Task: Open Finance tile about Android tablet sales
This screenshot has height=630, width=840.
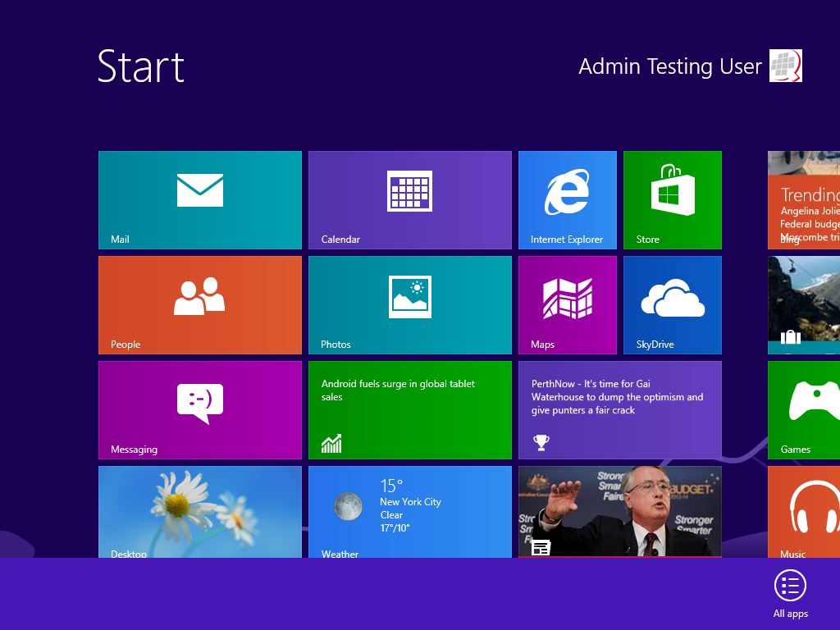Action: pos(409,409)
